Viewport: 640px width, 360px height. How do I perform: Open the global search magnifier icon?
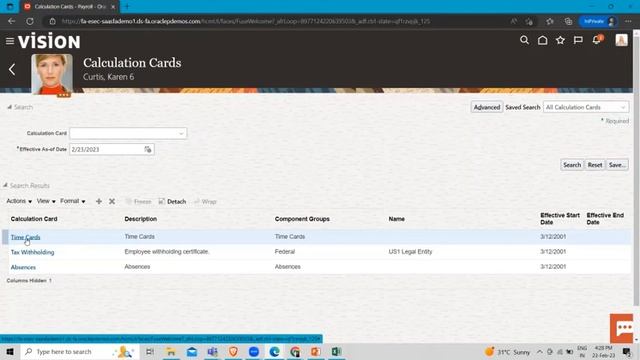pyautogui.click(x=524, y=40)
